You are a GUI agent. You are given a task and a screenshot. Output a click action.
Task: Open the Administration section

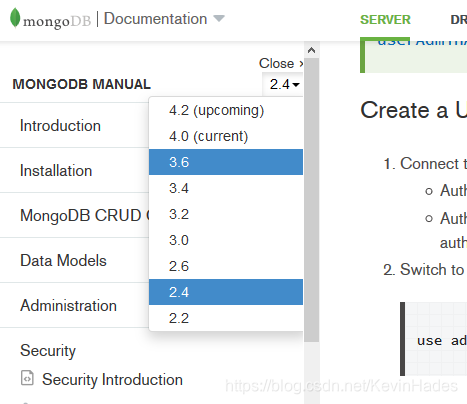(68, 305)
